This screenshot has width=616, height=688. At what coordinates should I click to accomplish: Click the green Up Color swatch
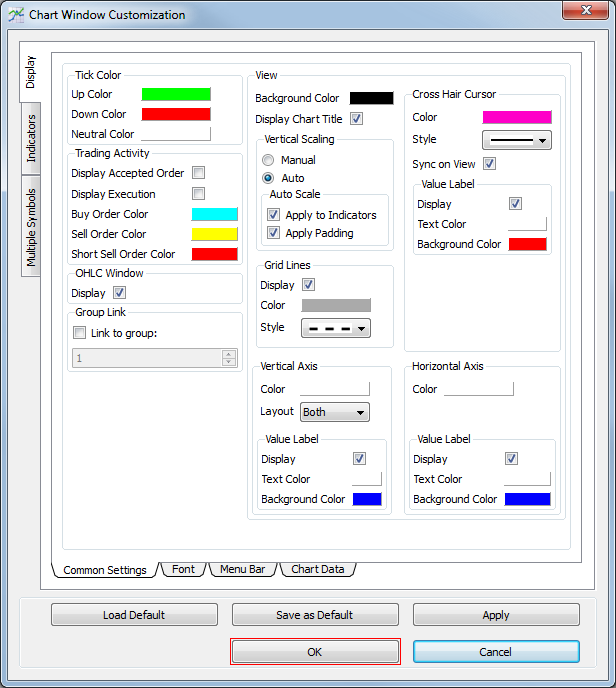pyautogui.click(x=176, y=94)
